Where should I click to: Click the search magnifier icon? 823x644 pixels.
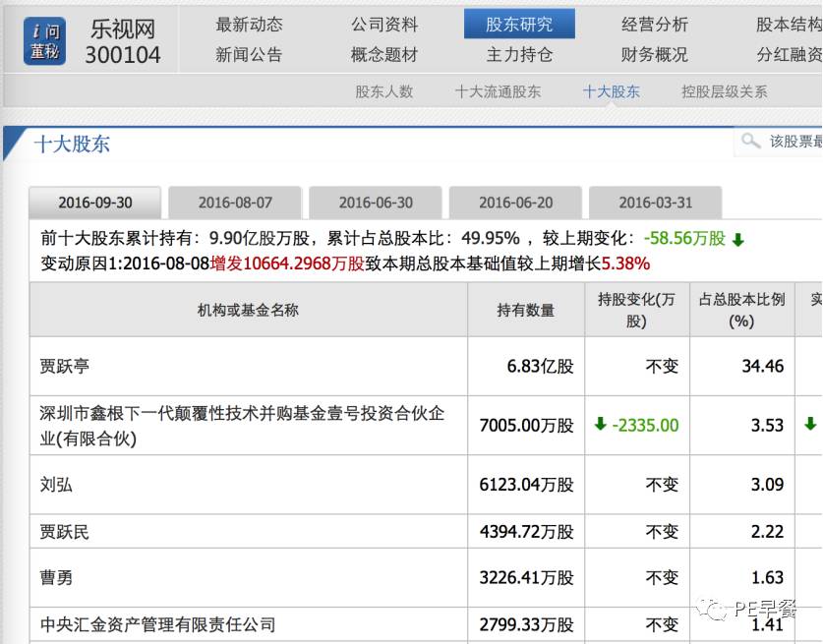point(750,141)
